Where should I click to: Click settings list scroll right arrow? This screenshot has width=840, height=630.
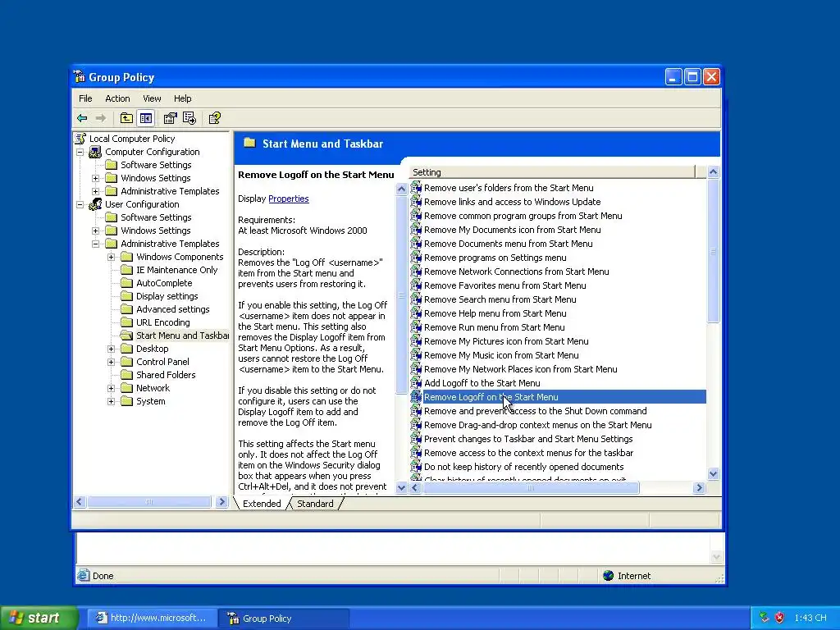click(699, 487)
